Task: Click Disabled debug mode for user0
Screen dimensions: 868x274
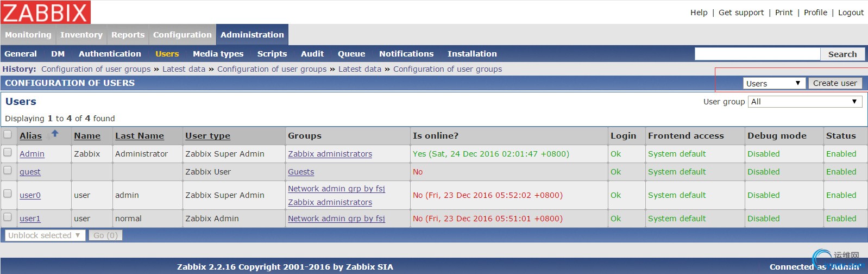Action: 763,195
